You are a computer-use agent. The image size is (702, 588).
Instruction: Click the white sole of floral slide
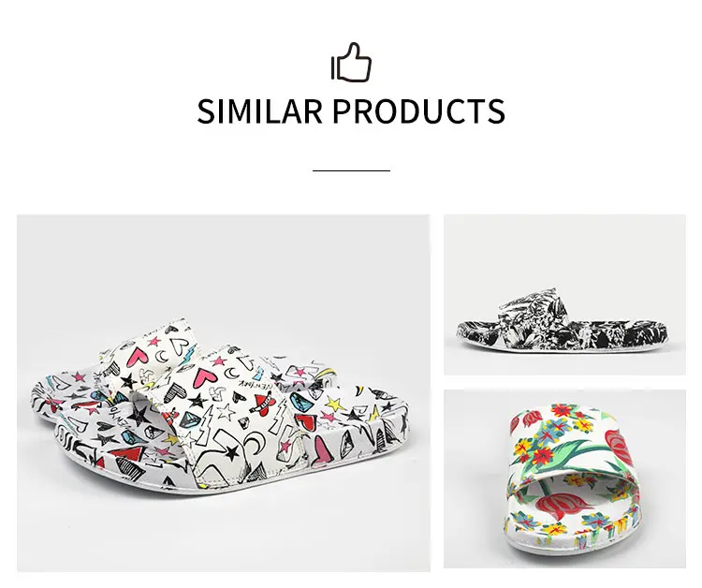click(568, 550)
